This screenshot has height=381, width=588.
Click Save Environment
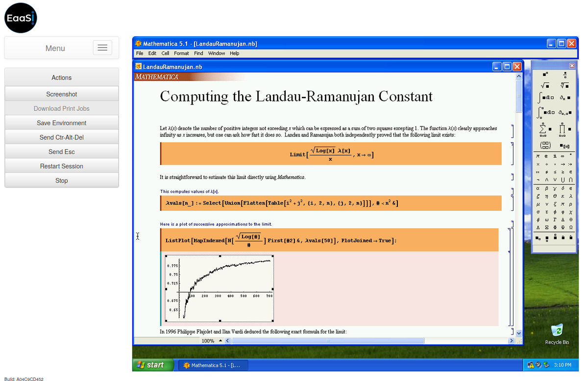coord(62,123)
